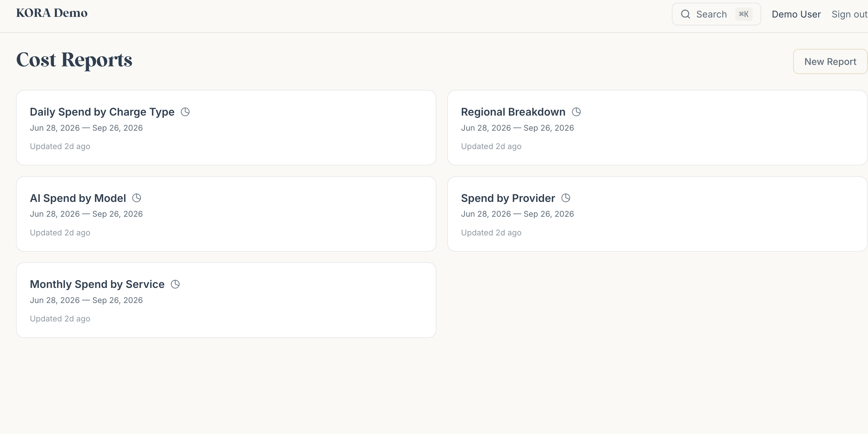Viewport: 868px width, 434px height.
Task: Click the Cost Reports page heading
Action: pos(74,60)
